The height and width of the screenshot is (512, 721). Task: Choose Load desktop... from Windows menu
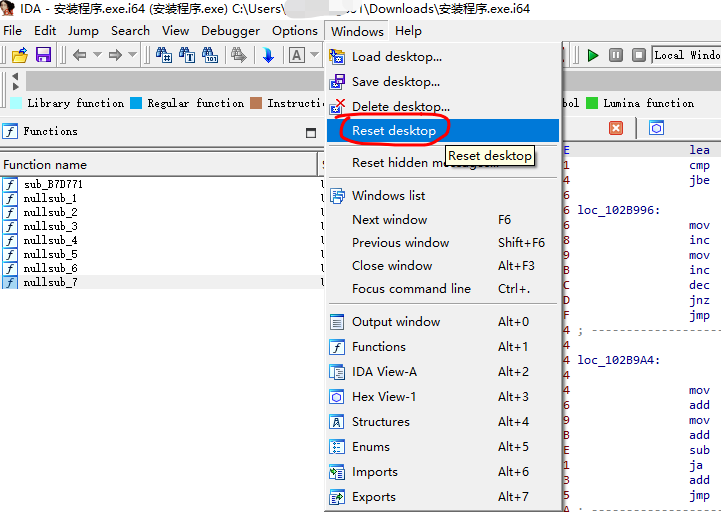coord(443,57)
